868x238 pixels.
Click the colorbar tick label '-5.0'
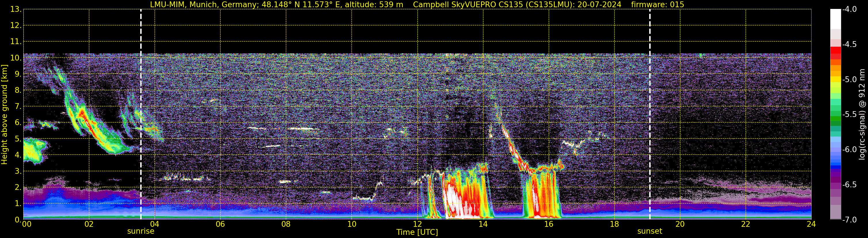click(849, 80)
